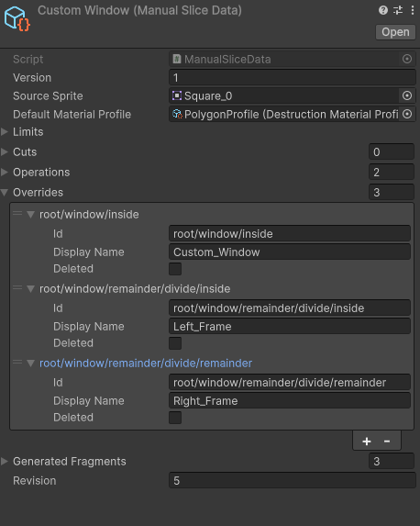Click the Display Name field Custom_Window
420x526 pixels.
290,252
